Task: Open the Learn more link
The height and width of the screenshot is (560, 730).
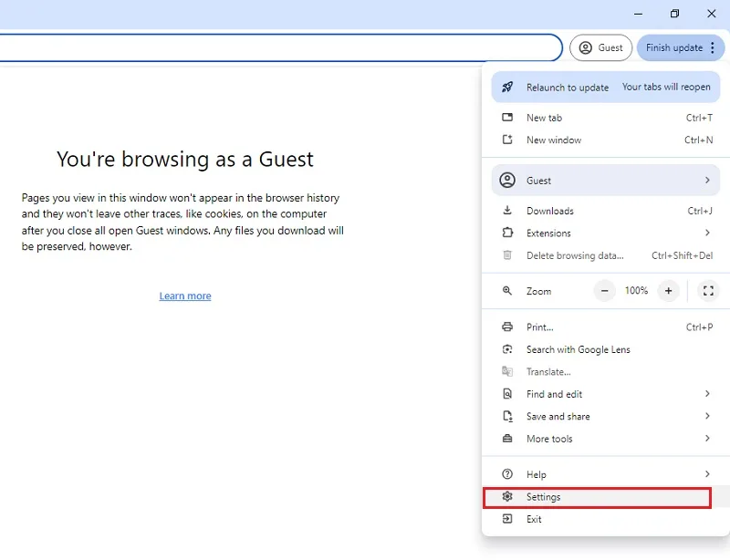Action: tap(185, 296)
